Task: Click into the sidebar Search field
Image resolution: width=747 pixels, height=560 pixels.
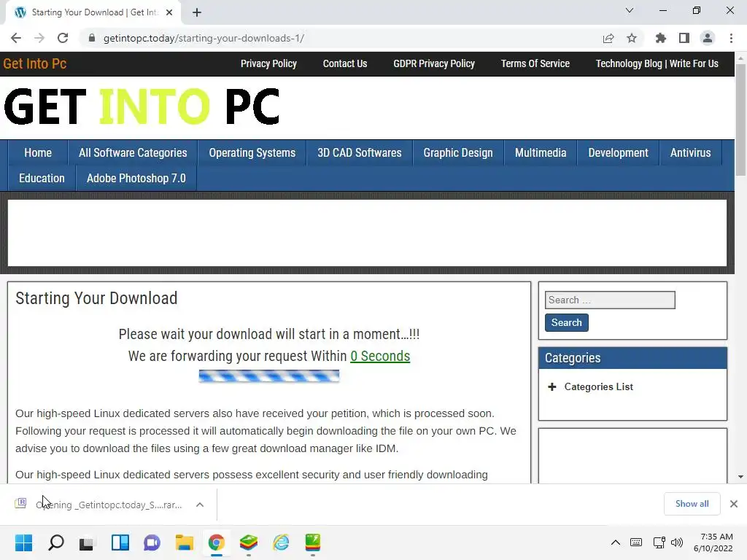Action: point(610,300)
